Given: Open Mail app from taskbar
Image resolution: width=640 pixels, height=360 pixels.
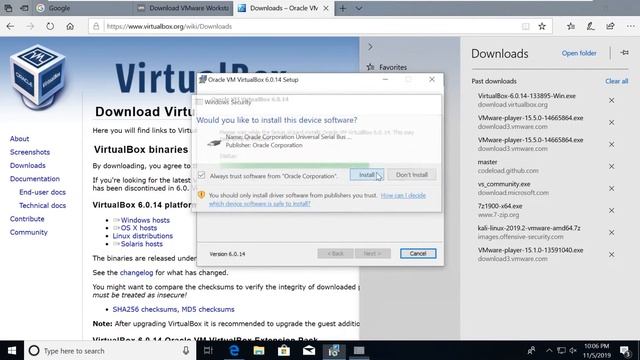Looking at the screenshot, I should click(309, 351).
